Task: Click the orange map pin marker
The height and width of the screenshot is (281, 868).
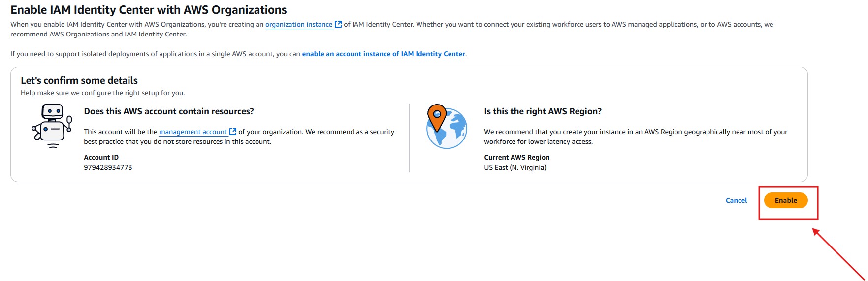Action: [436, 116]
